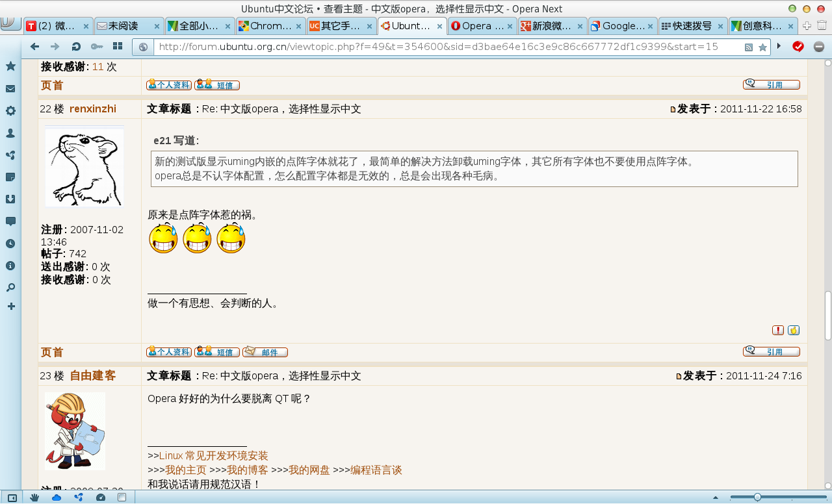Open the Notes panel in sidebar
The image size is (832, 504).
[10, 177]
